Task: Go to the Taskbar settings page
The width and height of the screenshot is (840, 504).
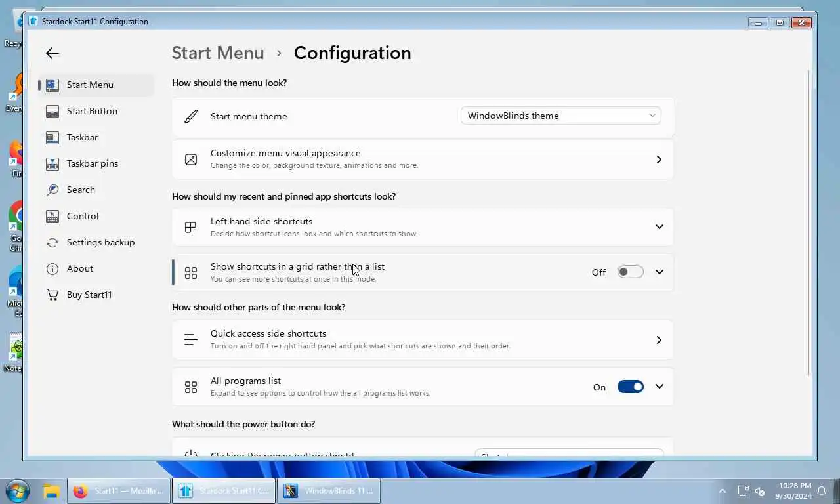Action: [96, 137]
